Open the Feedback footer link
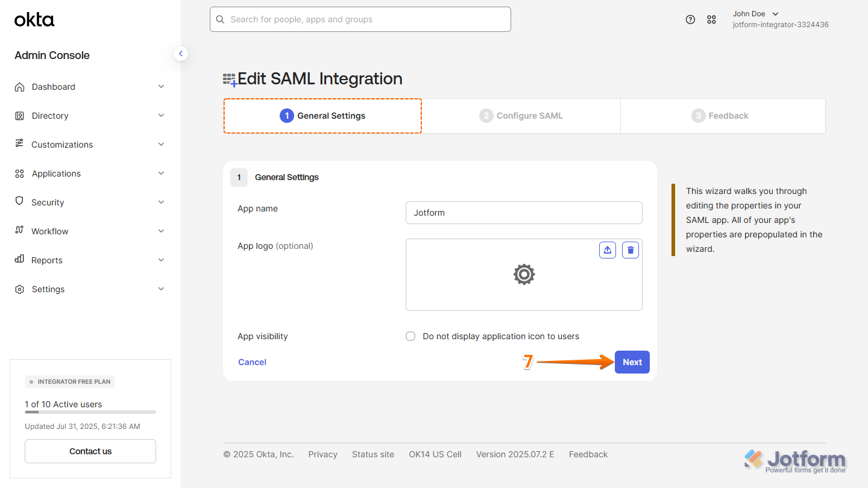Screen dimensions: 868x488 (588, 454)
